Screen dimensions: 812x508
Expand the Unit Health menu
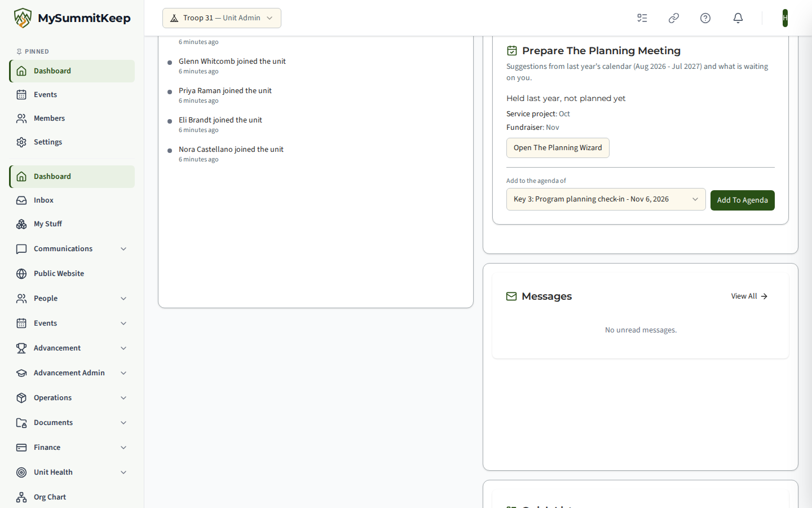point(72,472)
